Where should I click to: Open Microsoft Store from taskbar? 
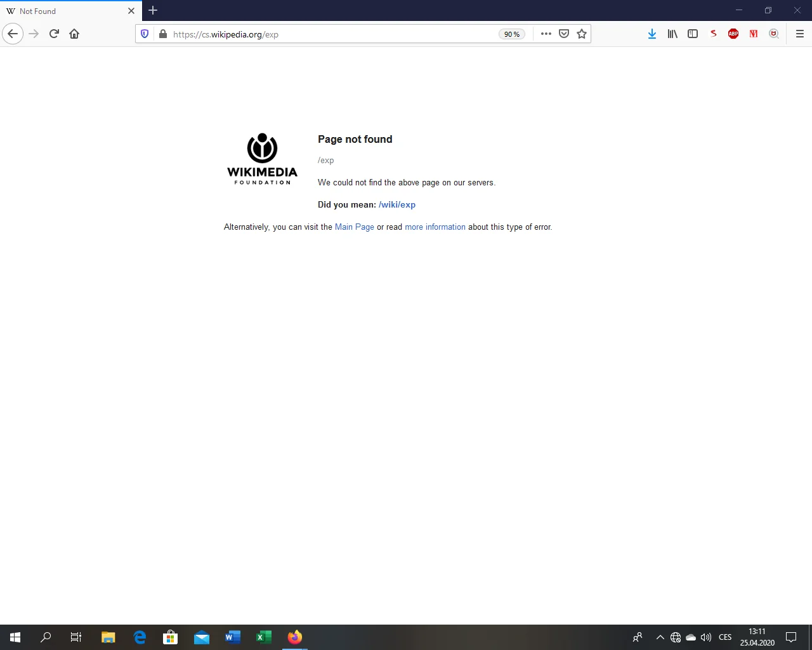(x=171, y=637)
